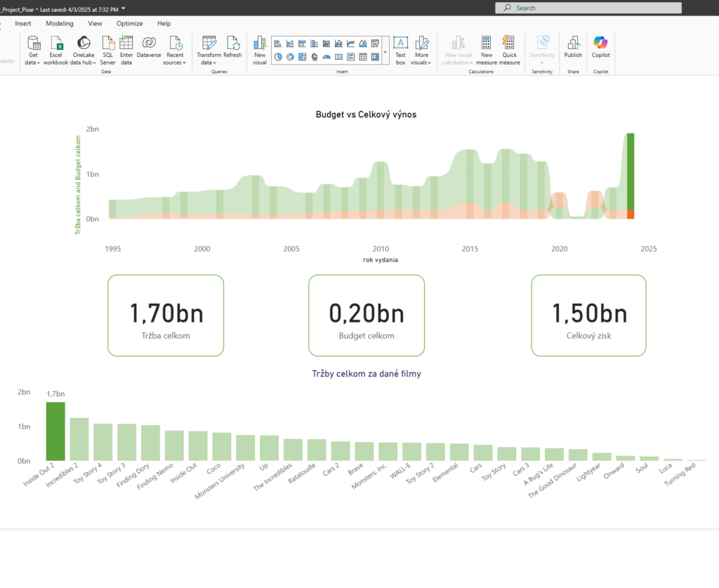Viewport: 719px width, 588px height.
Task: Connect to SQL Server data
Action: pyautogui.click(x=107, y=50)
